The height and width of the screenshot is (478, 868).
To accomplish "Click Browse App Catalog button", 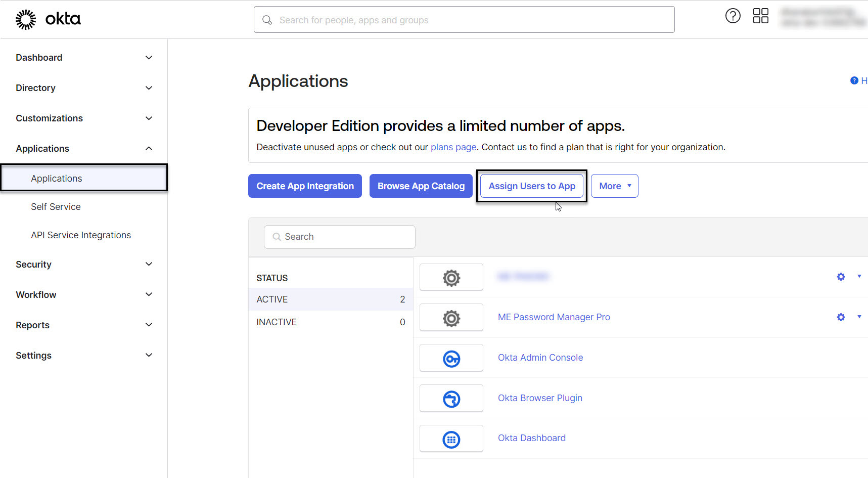I will [421, 186].
